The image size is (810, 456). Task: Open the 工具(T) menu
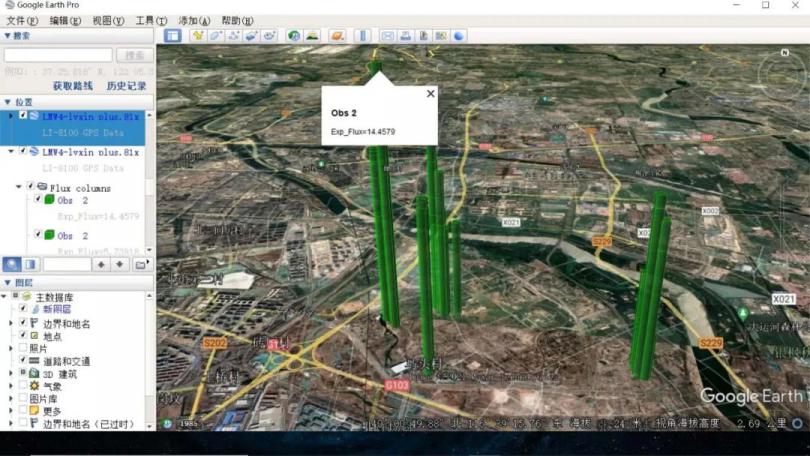tap(151, 21)
